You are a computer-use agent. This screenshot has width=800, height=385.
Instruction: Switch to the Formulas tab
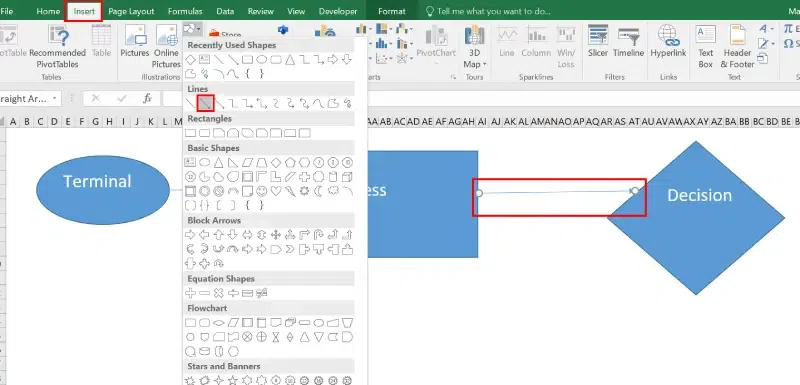click(x=185, y=11)
